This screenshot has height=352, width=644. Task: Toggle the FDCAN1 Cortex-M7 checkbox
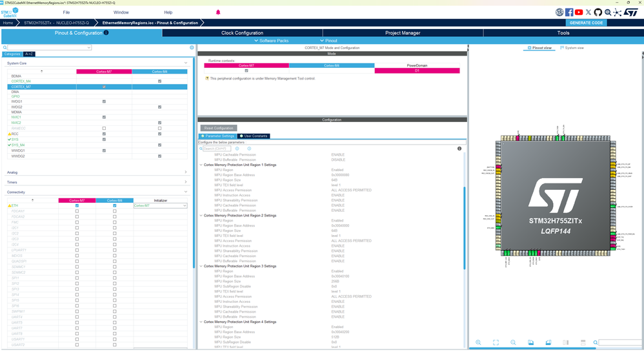(77, 211)
